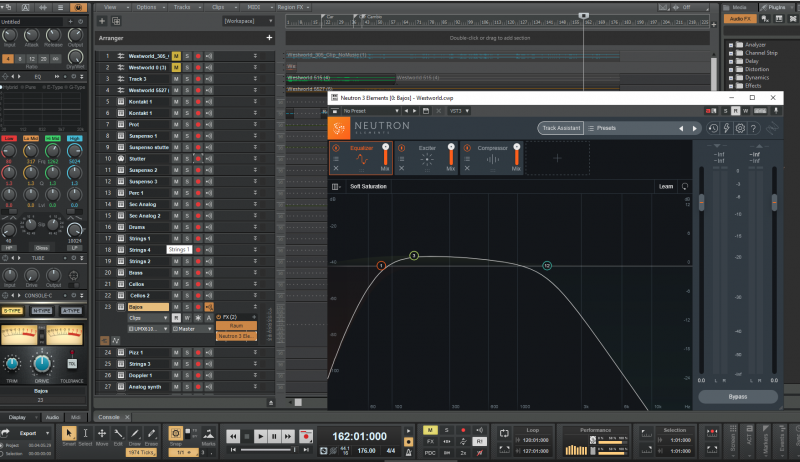Open Neutron settings gear
Viewport: 800px width, 462px height.
click(740, 129)
